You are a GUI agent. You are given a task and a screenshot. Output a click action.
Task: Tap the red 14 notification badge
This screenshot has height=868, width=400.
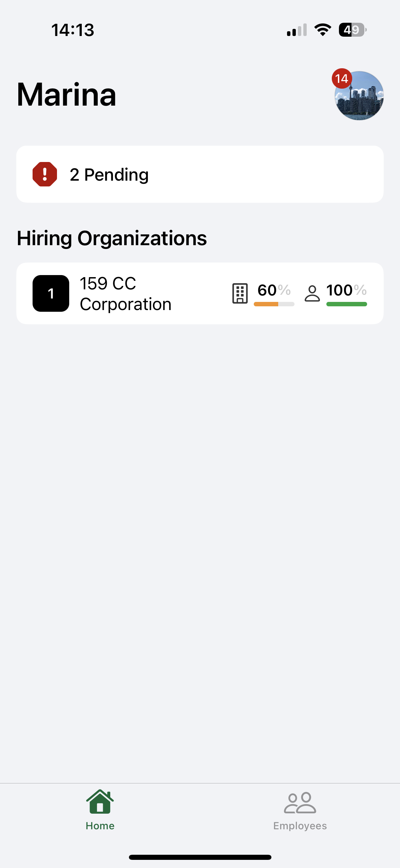pos(342,78)
